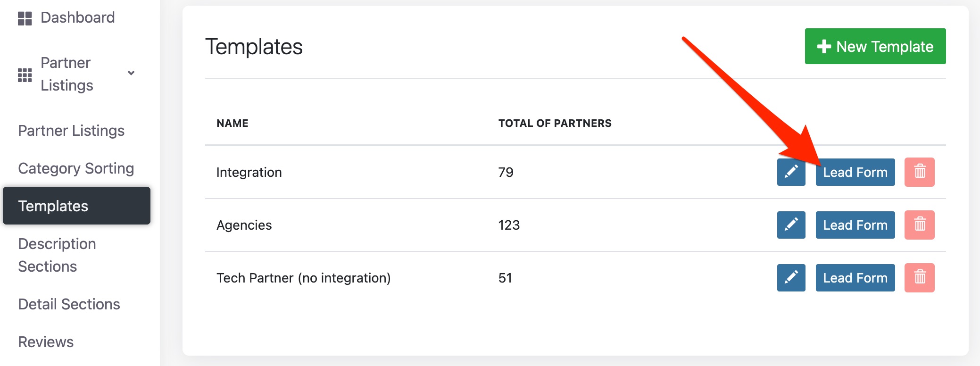Select Partner Listings sub-item in sidebar
The image size is (980, 366).
click(x=71, y=131)
